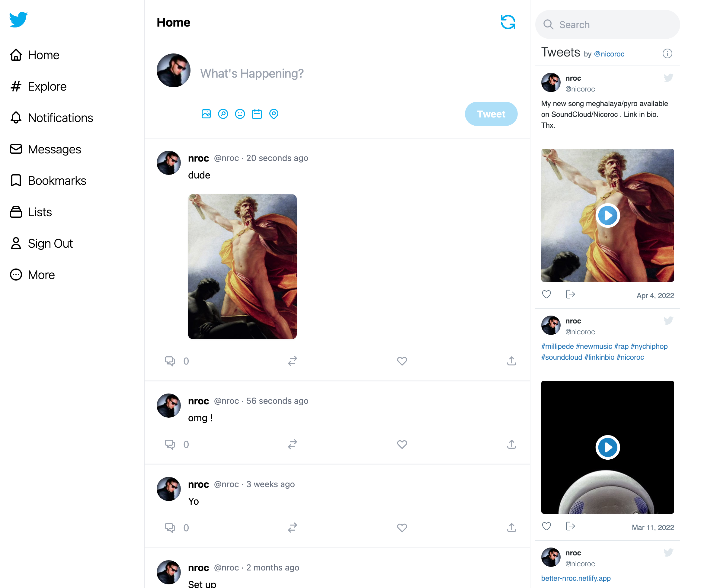Retweet the "dude" tweet
Image resolution: width=717 pixels, height=588 pixels.
point(293,361)
